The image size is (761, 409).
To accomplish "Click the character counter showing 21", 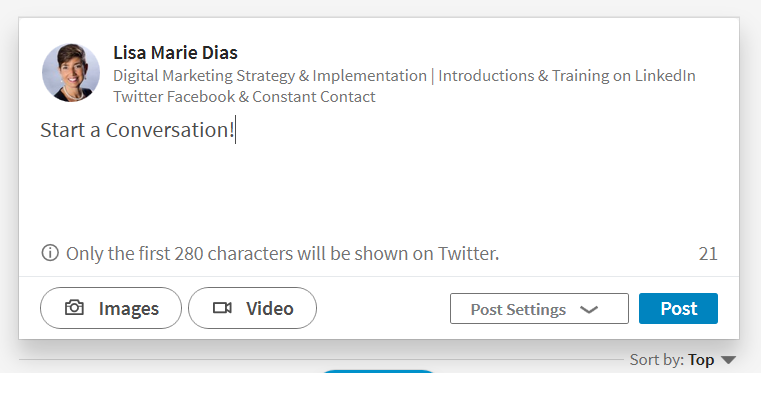I will coord(708,254).
